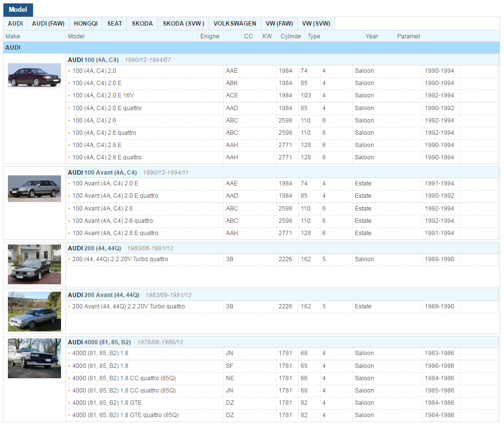504x424 pixels.
Task: Open 200 (44, 44Q) 2.2 20V Turbo quattro
Action: point(120,259)
